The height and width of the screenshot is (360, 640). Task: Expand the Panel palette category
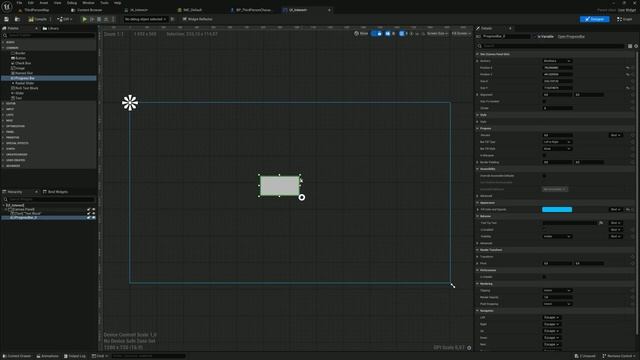pos(4,132)
